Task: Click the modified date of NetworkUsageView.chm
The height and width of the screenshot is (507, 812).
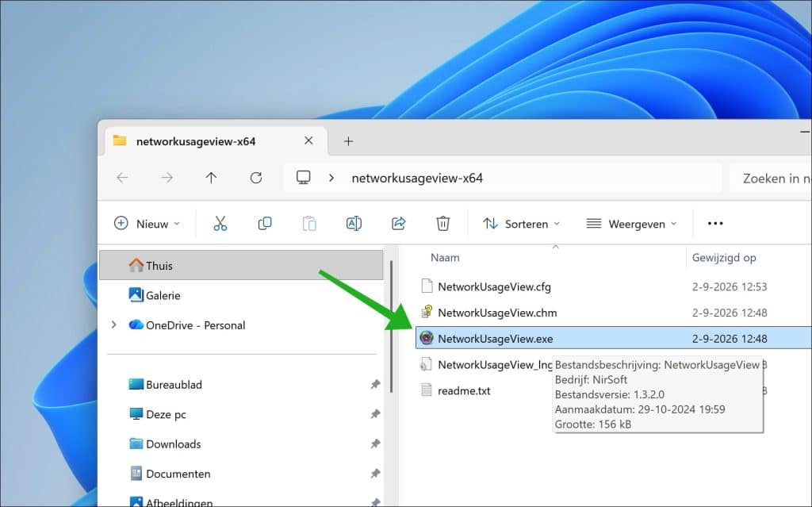Action: pyautogui.click(x=730, y=313)
